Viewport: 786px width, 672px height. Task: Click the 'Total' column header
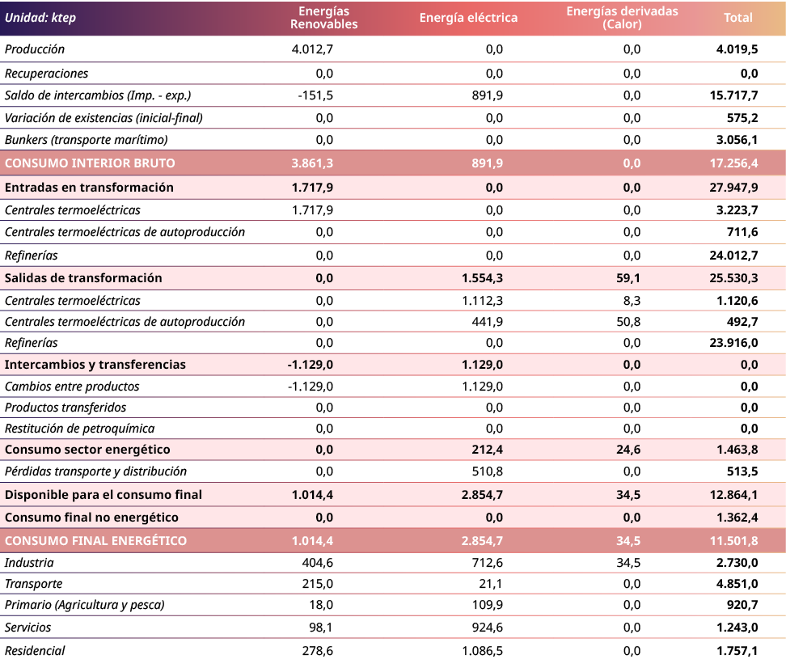pos(737,18)
